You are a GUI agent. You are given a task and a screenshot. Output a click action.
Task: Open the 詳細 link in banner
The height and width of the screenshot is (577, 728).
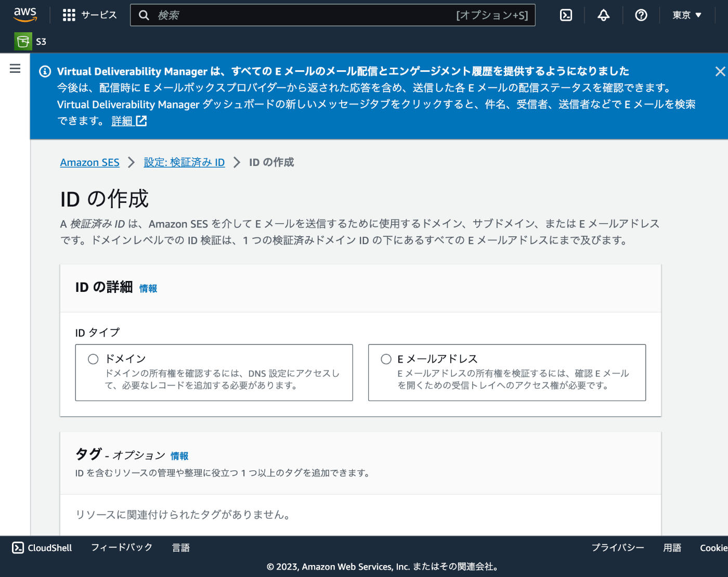point(129,121)
